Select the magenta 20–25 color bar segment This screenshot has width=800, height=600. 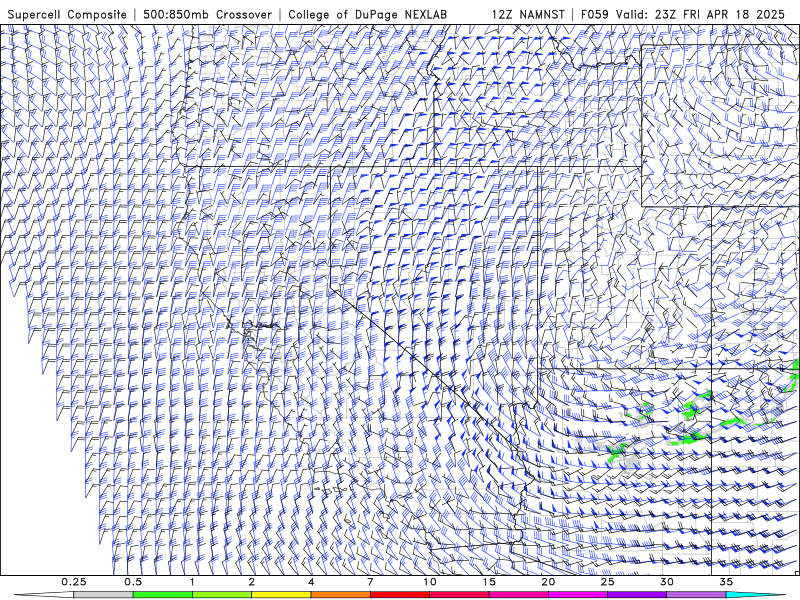tap(578, 595)
